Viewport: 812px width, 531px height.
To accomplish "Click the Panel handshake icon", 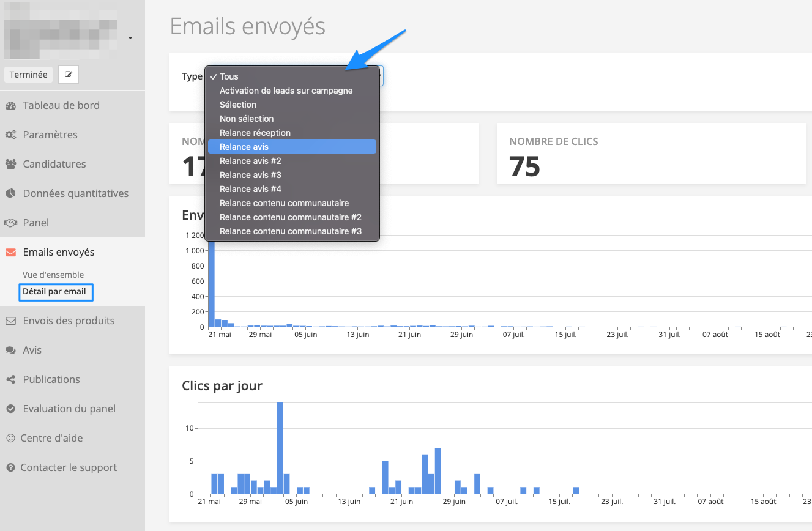I will (x=10, y=223).
